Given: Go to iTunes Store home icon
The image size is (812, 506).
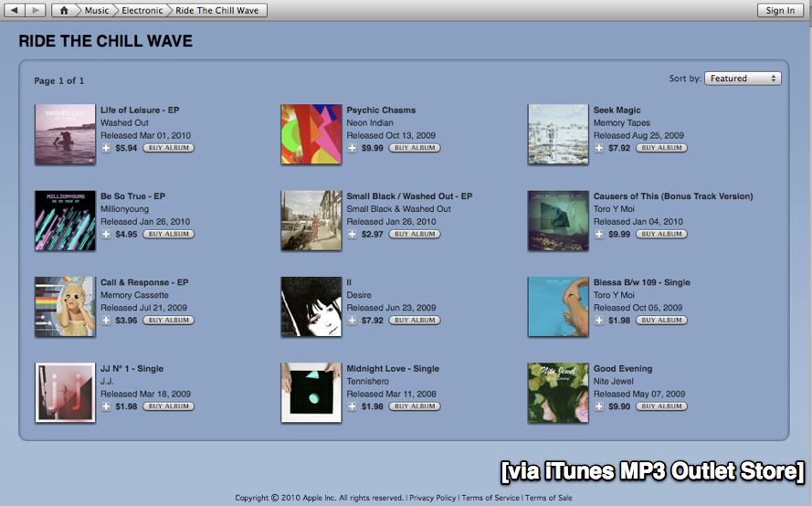Looking at the screenshot, I should 64,10.
